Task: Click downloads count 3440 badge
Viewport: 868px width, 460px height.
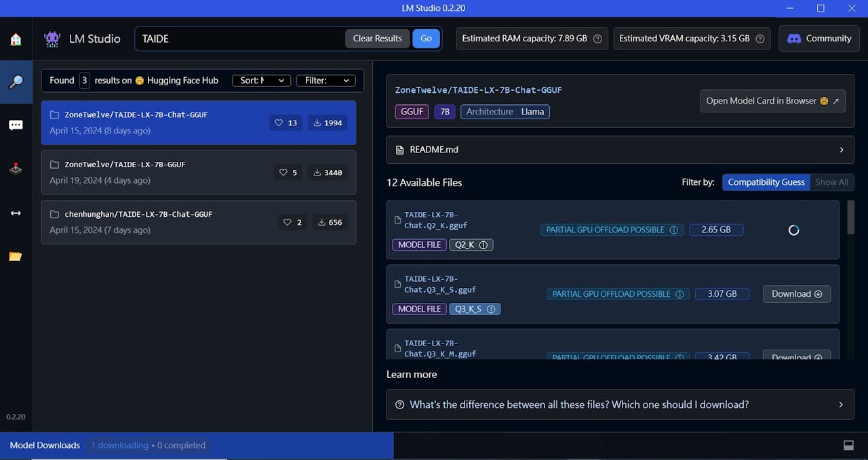Action: pyautogui.click(x=328, y=173)
